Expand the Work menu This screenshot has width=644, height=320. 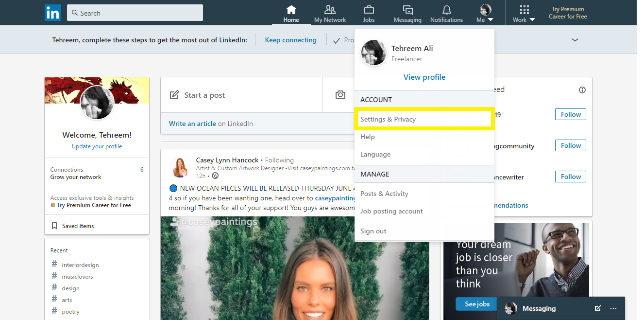[x=524, y=13]
